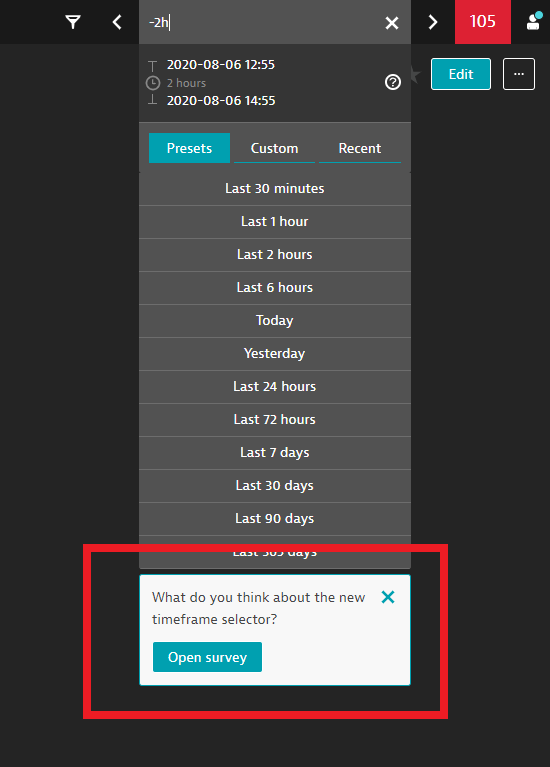This screenshot has width=550, height=767.
Task: Open timeframe help question mark icon
Action: tap(392, 82)
